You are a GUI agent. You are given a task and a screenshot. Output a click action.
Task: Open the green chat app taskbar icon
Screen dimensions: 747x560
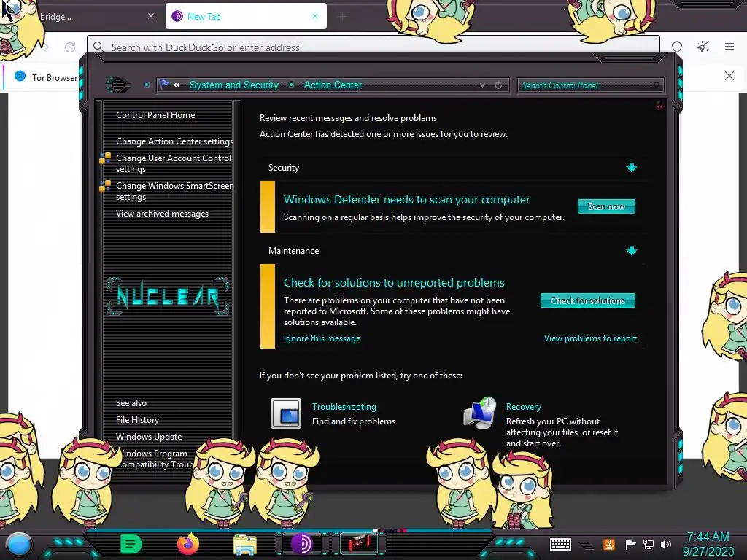[131, 544]
